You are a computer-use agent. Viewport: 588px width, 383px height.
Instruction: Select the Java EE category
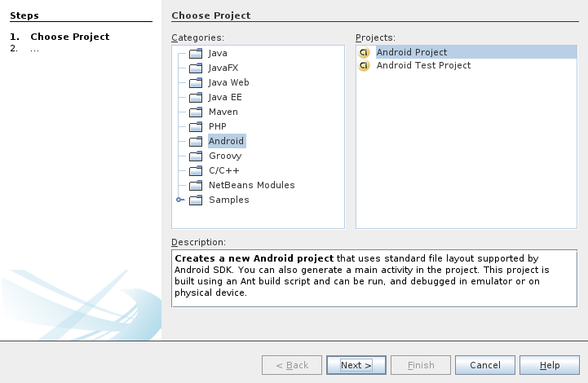tap(225, 97)
